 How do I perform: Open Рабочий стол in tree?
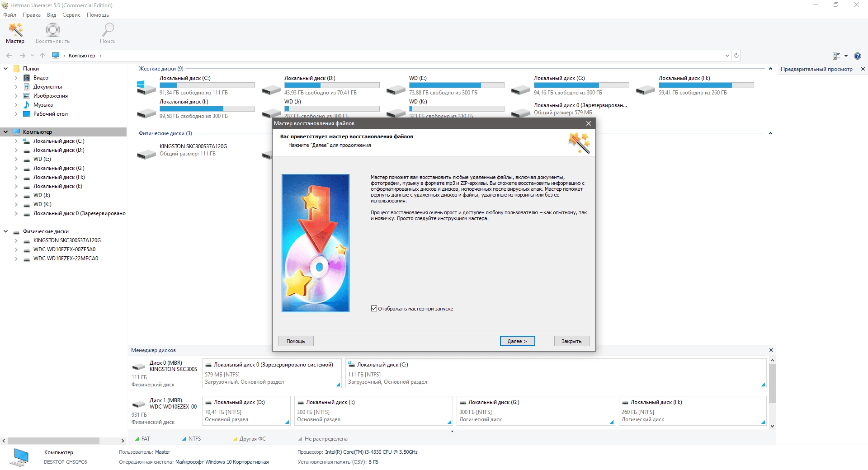click(x=50, y=114)
